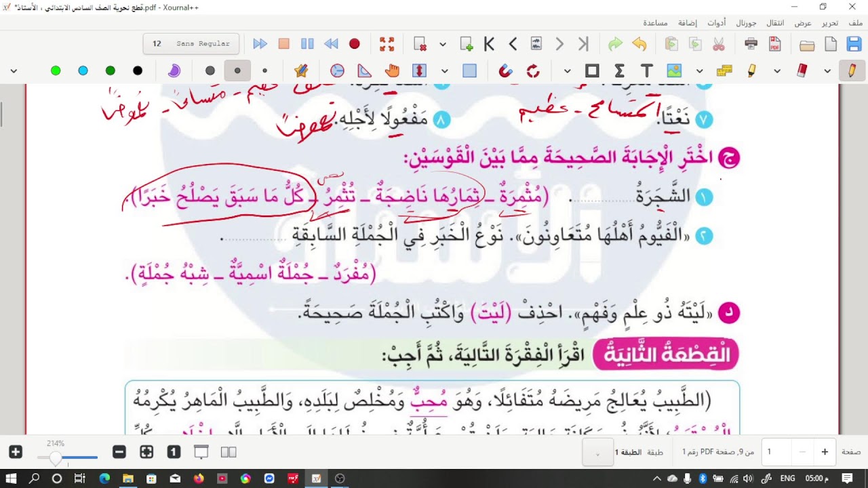Screen dimensions: 868x488
Task: Jump to next annotated page
Action: (x=536, y=45)
